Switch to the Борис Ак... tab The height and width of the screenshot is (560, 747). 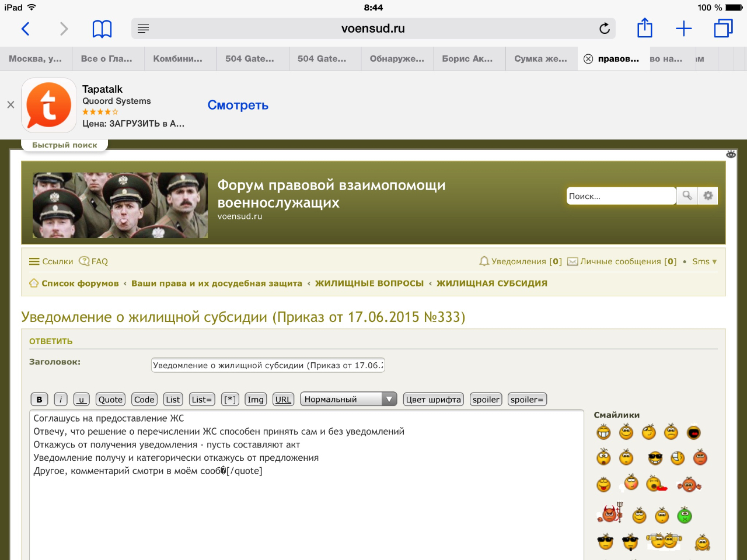tap(467, 59)
